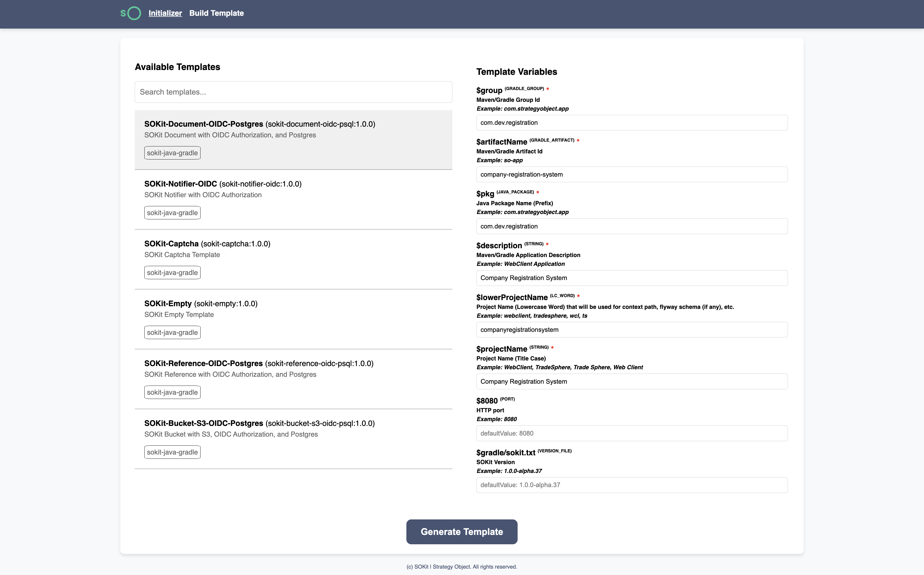Click the $pkg Java package field
Viewport: 924px width, 575px height.
click(631, 226)
